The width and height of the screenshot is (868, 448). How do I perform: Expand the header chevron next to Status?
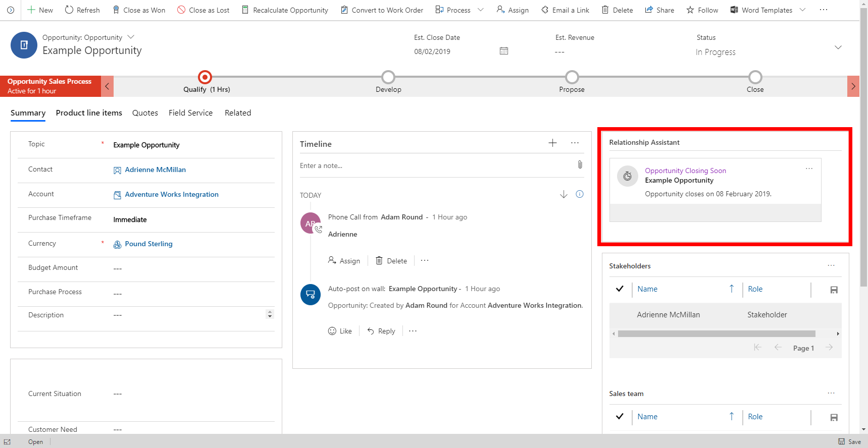[x=838, y=47]
